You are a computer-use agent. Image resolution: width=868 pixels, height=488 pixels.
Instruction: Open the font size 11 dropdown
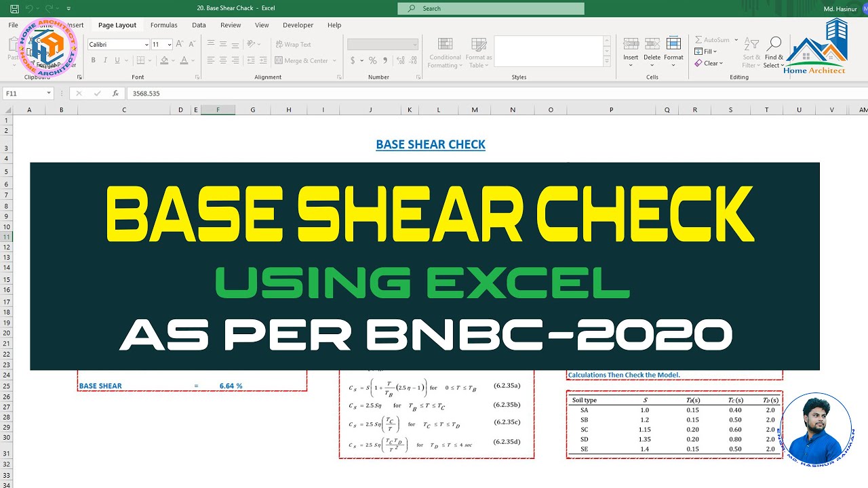click(169, 45)
